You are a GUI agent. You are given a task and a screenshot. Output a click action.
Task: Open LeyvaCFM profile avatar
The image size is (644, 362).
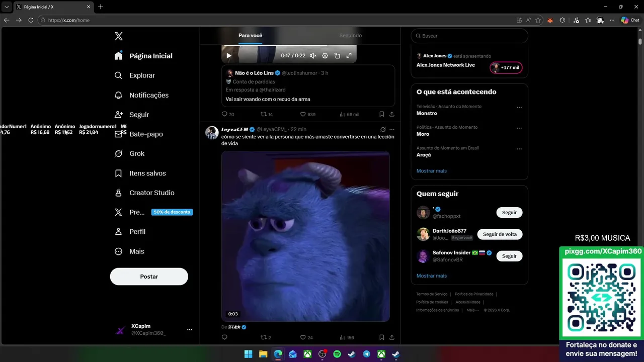(212, 133)
